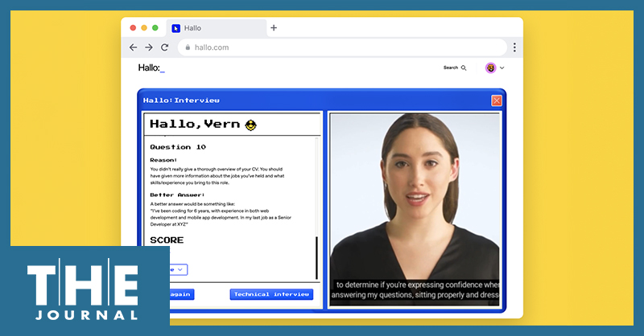This screenshot has height=336, width=644.
Task: Click the yellow macOS minimize dot
Action: tap(144, 28)
